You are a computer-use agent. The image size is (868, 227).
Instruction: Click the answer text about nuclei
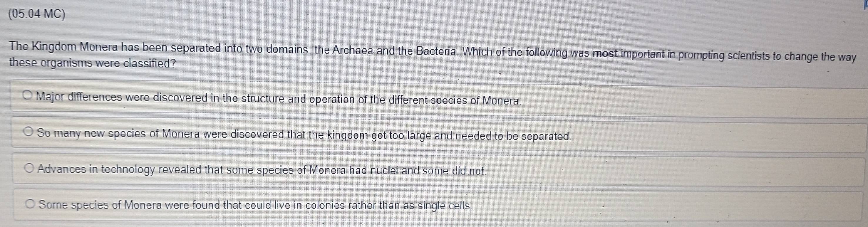[x=262, y=170]
